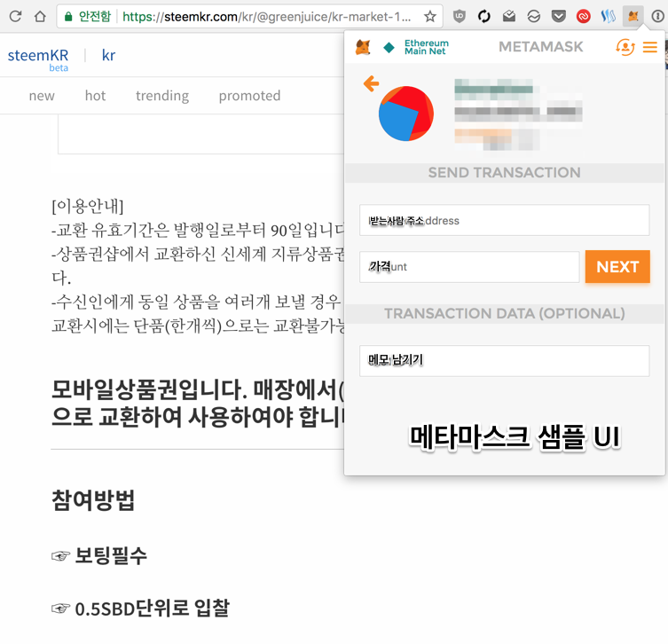Open the info circle extension icon
Image resolution: width=668 pixels, height=644 pixels.
point(657,16)
